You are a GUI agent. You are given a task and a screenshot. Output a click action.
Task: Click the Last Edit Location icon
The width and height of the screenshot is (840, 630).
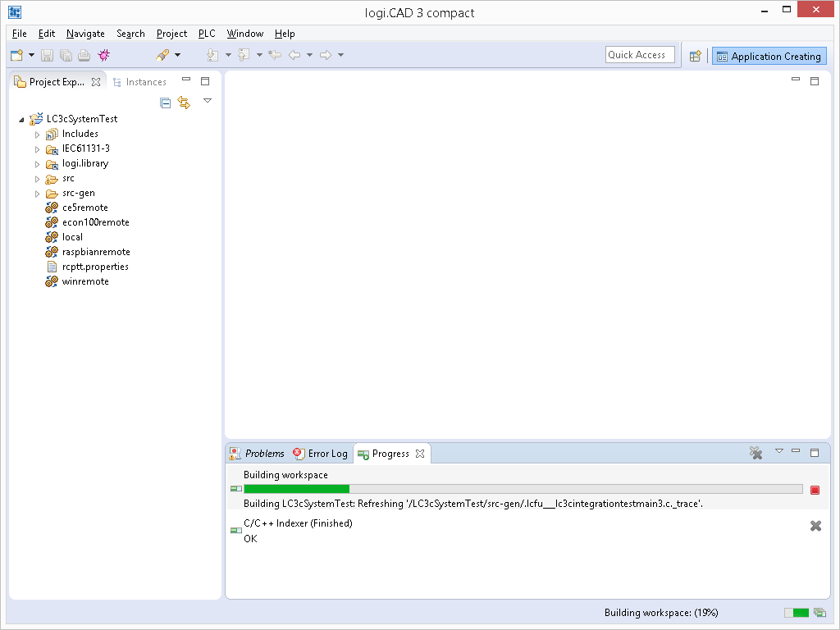pyautogui.click(x=275, y=55)
